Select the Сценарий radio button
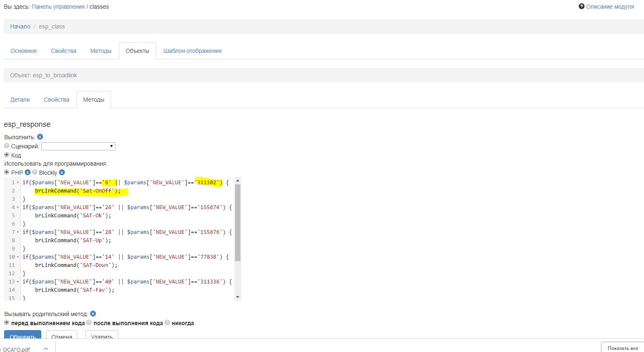 pos(7,146)
